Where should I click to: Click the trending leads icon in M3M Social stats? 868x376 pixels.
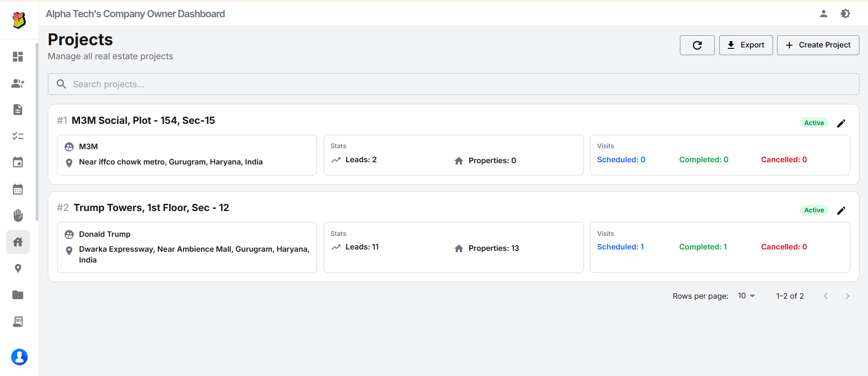[x=336, y=160]
